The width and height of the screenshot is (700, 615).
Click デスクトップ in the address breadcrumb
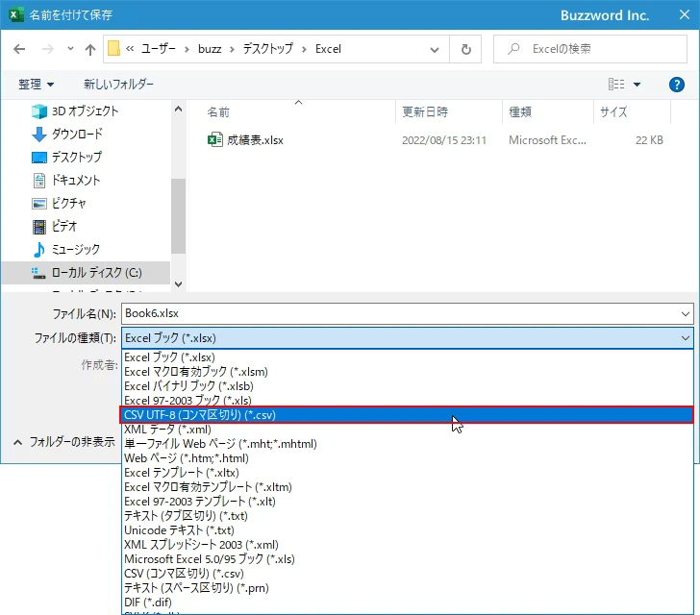coord(268,49)
